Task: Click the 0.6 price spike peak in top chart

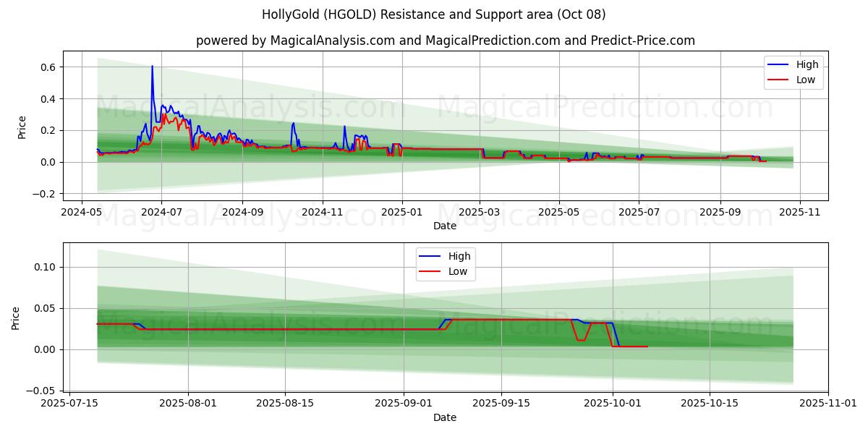Action: point(152,67)
